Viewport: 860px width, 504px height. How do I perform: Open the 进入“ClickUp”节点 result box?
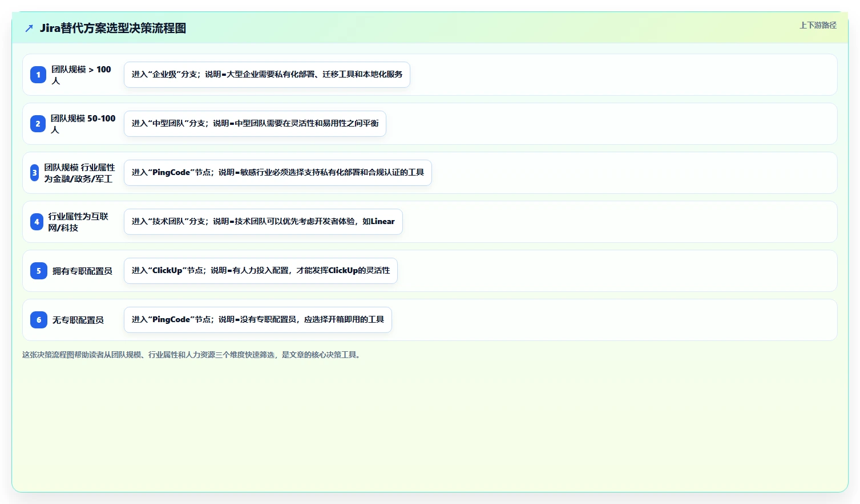(261, 271)
